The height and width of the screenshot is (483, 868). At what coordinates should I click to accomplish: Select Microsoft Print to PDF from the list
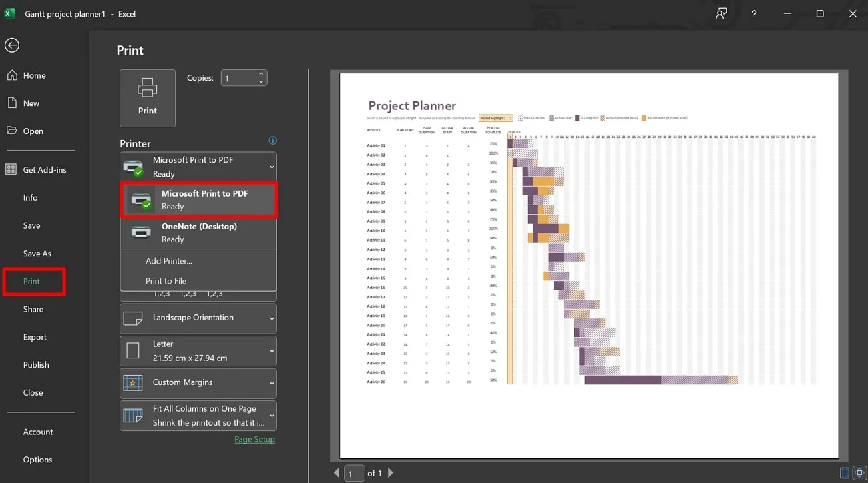point(198,199)
